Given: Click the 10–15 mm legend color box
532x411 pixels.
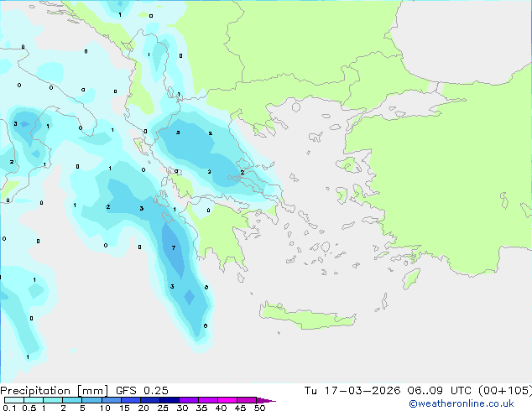Looking at the screenshot, I should pyautogui.click(x=111, y=400).
